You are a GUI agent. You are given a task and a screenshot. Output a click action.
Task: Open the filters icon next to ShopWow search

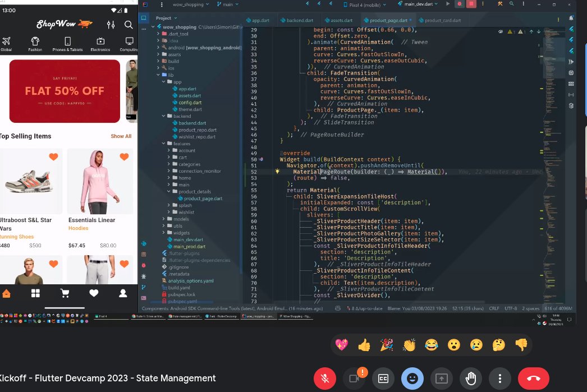(x=111, y=25)
